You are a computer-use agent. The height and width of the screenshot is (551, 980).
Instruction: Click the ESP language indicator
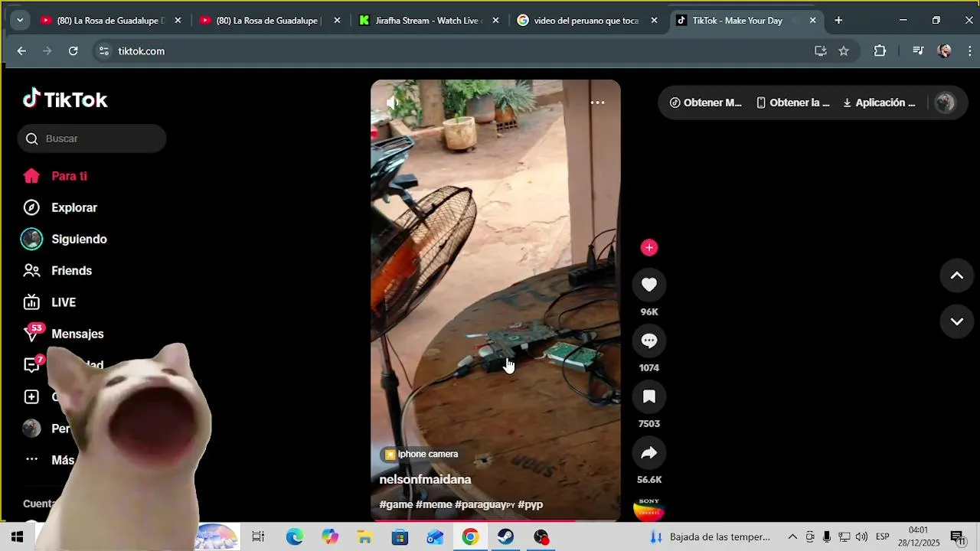coord(882,537)
